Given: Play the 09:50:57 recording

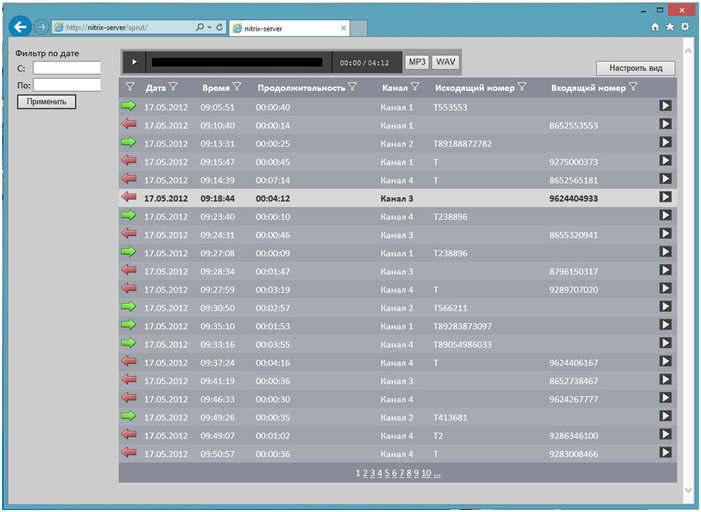Looking at the screenshot, I should pos(665,453).
